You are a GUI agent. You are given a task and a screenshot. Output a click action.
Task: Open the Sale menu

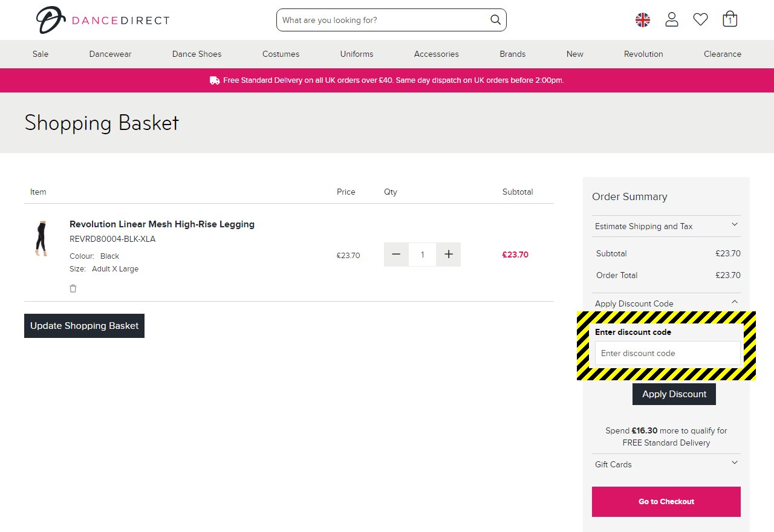click(41, 54)
